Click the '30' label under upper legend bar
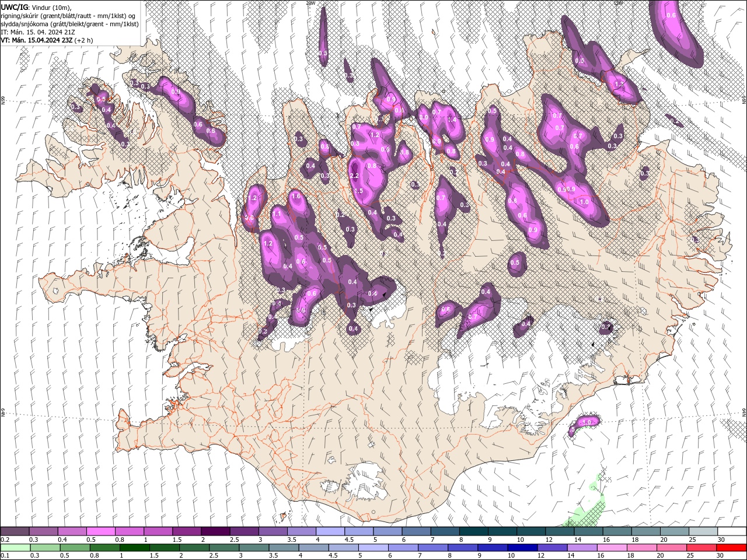 (721, 540)
